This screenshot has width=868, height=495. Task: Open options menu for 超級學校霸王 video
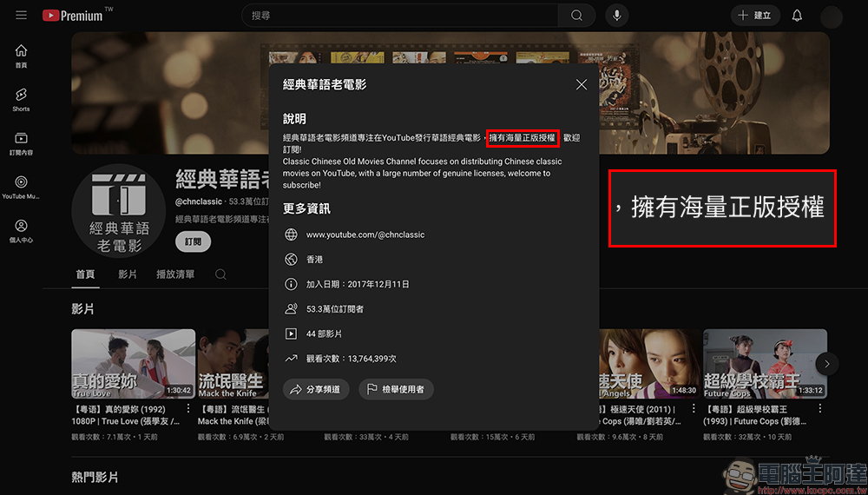(820, 409)
